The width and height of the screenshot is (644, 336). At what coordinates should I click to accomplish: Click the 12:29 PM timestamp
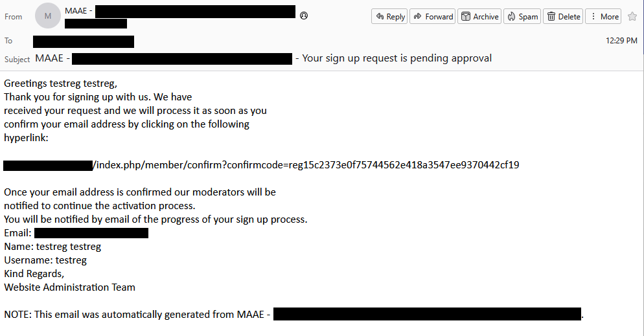tap(621, 41)
